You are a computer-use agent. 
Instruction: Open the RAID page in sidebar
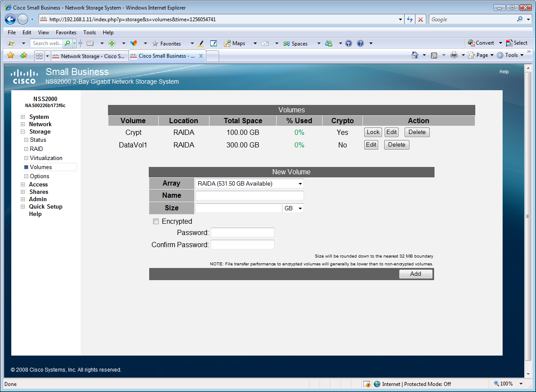pyautogui.click(x=36, y=149)
